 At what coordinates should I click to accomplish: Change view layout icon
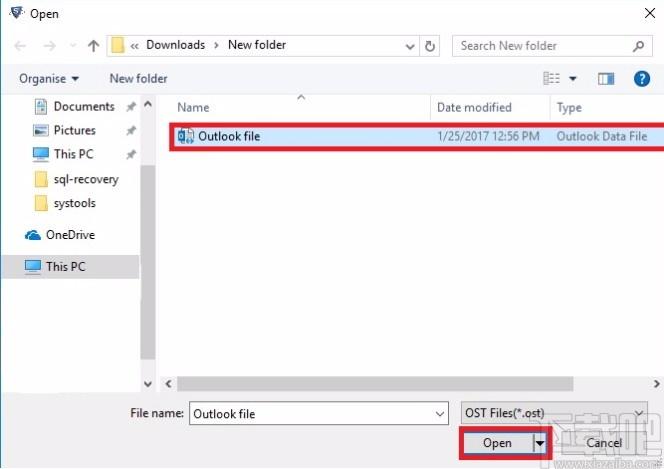tap(551, 79)
